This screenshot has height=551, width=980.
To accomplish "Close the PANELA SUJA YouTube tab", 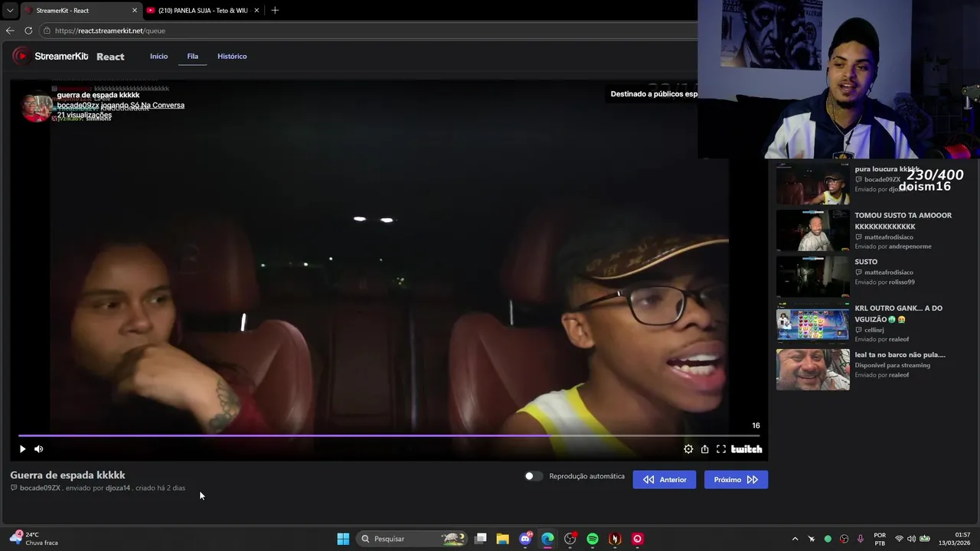I will point(256,10).
